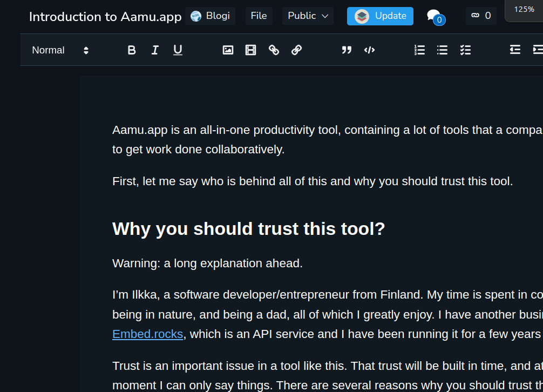The height and width of the screenshot is (392, 543).
Task: Insert an image into the document
Action: 228,50
